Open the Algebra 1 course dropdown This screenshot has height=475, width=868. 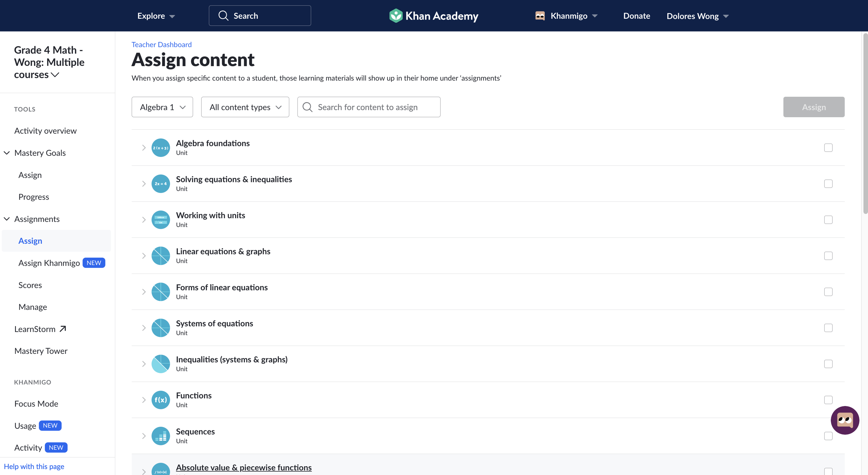pyautogui.click(x=162, y=107)
